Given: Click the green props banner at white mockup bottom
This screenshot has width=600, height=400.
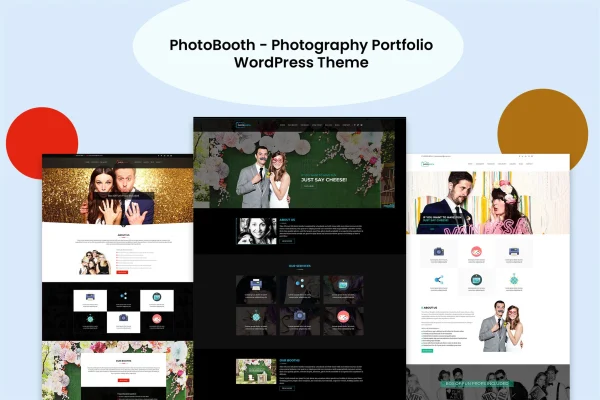Looking at the screenshot, I should pyautogui.click(x=477, y=383).
